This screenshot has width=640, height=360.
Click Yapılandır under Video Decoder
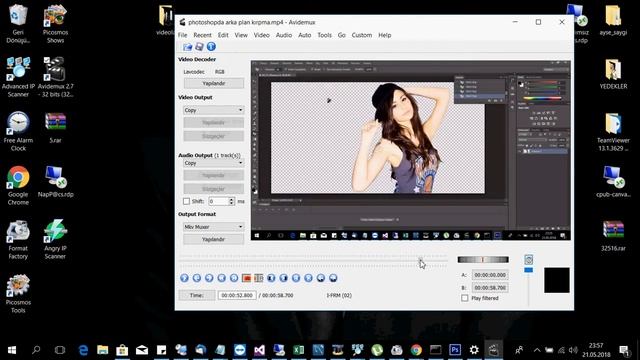tap(213, 83)
